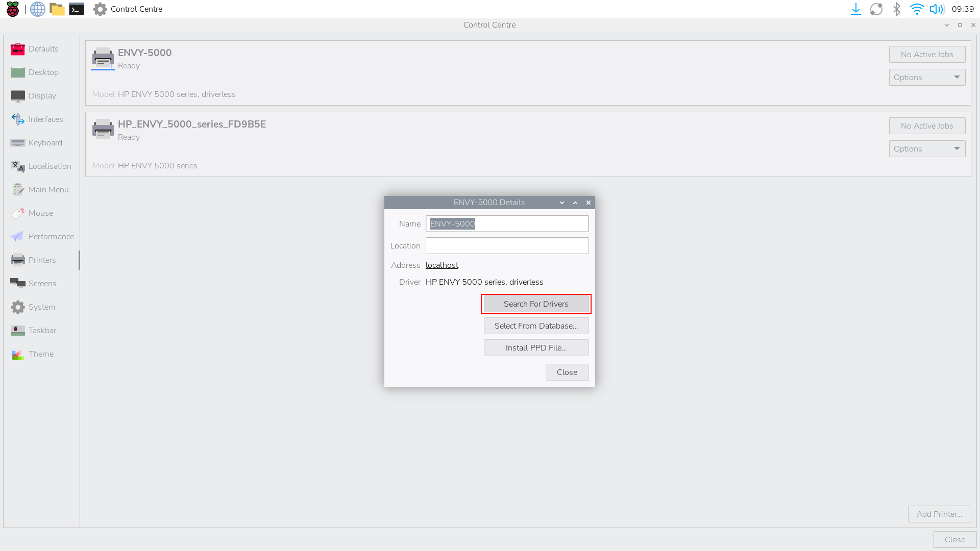Click the Main Menu label in sidebar

(48, 190)
